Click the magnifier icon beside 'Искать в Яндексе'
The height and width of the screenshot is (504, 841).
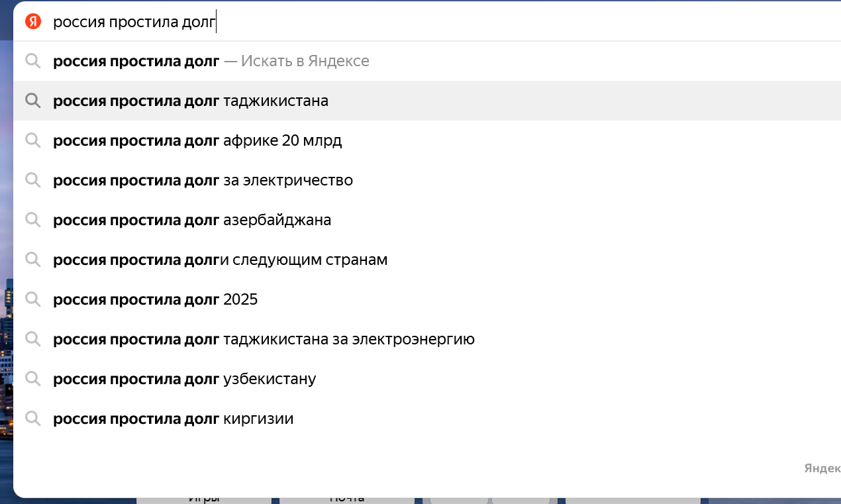pyautogui.click(x=33, y=61)
